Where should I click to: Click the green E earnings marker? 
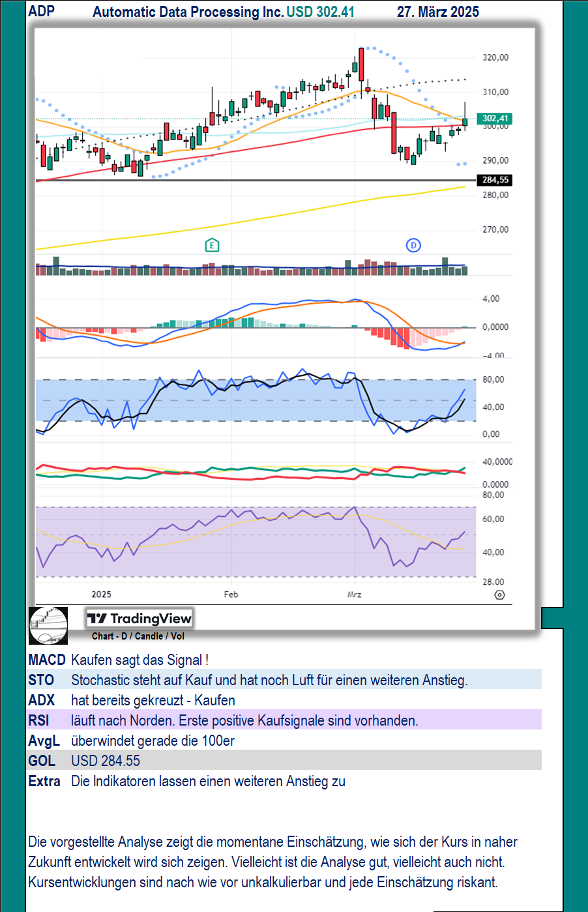click(x=212, y=245)
